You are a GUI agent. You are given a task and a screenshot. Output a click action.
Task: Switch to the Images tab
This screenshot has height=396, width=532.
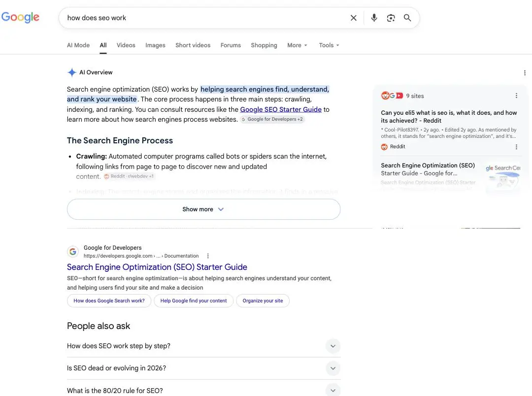point(155,45)
